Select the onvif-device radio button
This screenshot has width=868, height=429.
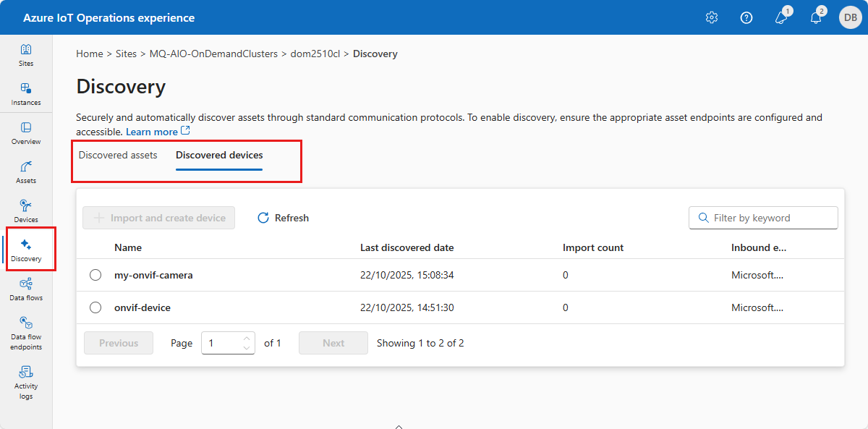95,307
